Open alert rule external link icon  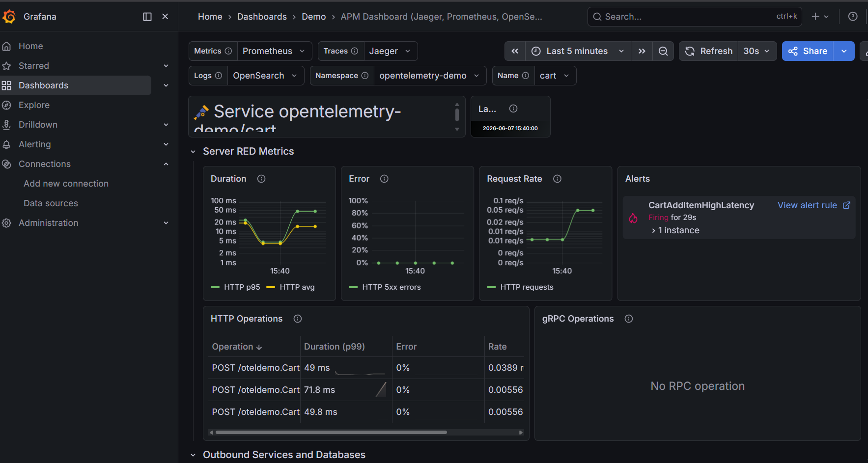pyautogui.click(x=846, y=205)
